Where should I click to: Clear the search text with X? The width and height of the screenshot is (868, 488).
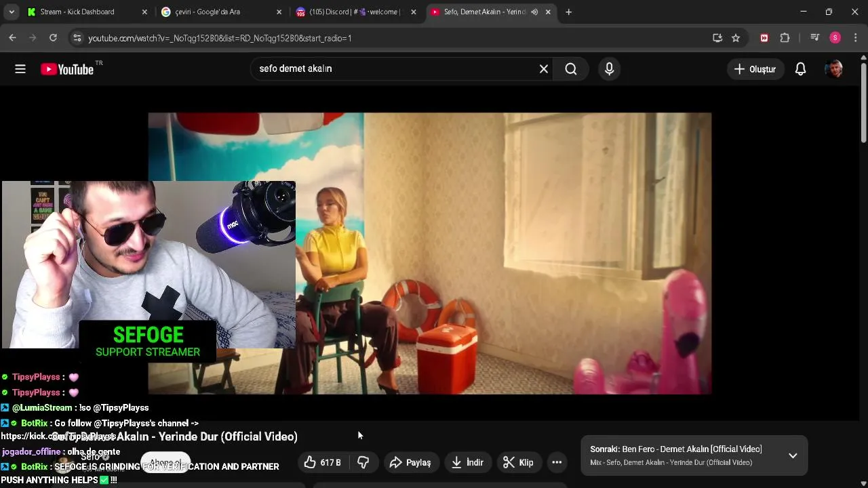[544, 68]
